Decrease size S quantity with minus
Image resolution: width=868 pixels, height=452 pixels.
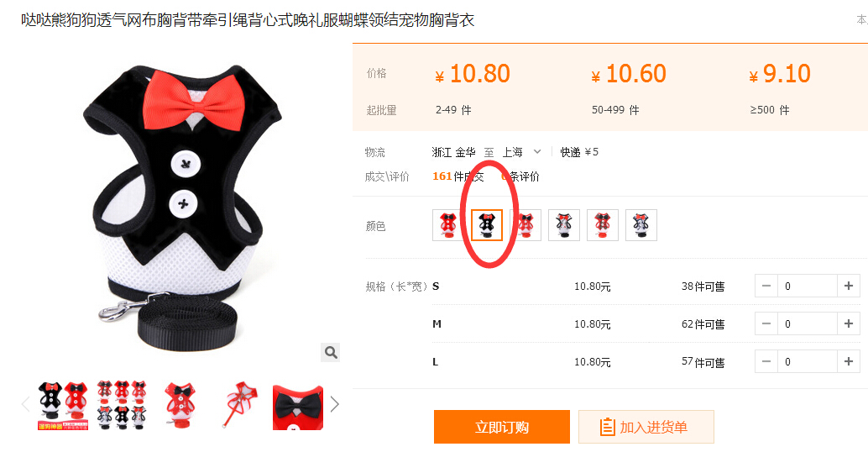click(766, 286)
